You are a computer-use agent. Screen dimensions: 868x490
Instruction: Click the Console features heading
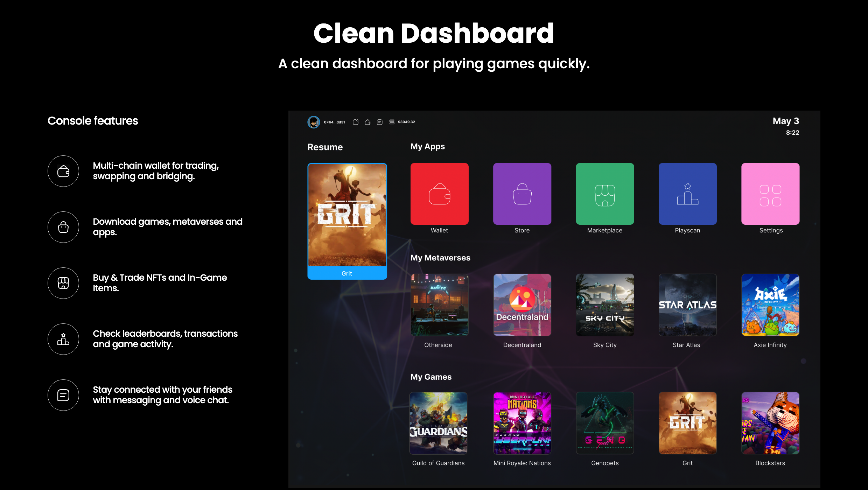[93, 121]
